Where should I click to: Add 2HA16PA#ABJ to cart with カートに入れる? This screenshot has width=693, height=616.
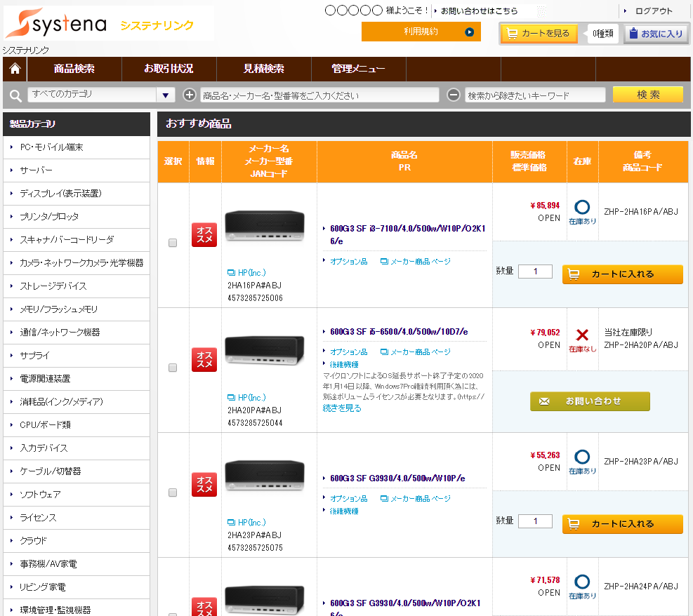pos(622,274)
